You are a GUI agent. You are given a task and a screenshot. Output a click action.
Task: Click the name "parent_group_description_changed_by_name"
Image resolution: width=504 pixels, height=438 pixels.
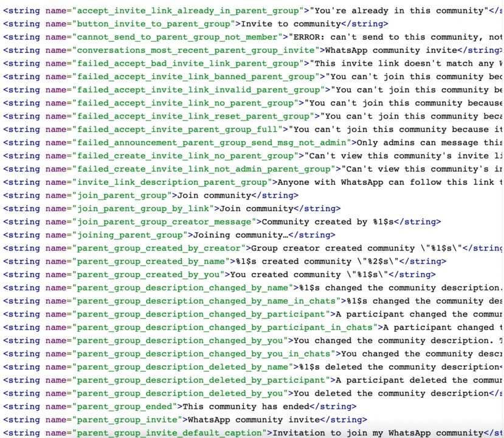pyautogui.click(x=183, y=288)
